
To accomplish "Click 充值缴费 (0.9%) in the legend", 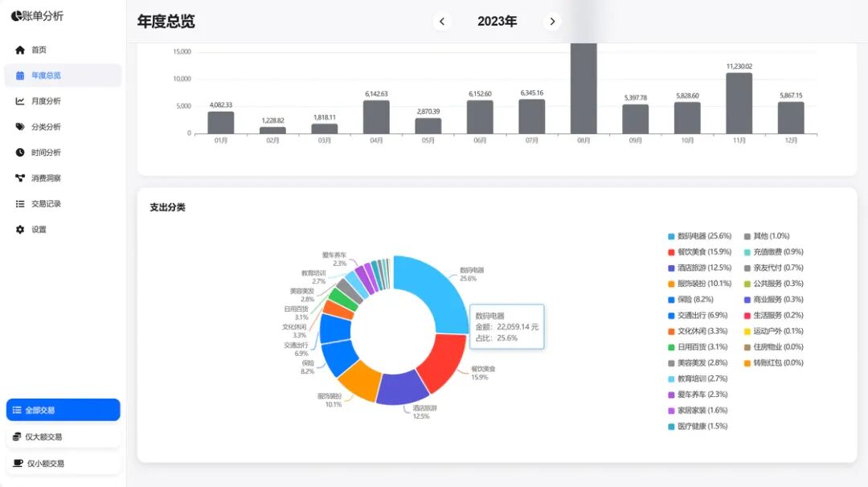I will point(773,252).
